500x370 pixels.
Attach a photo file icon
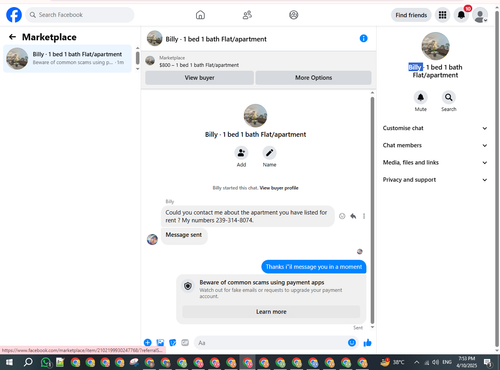pyautogui.click(x=160, y=343)
